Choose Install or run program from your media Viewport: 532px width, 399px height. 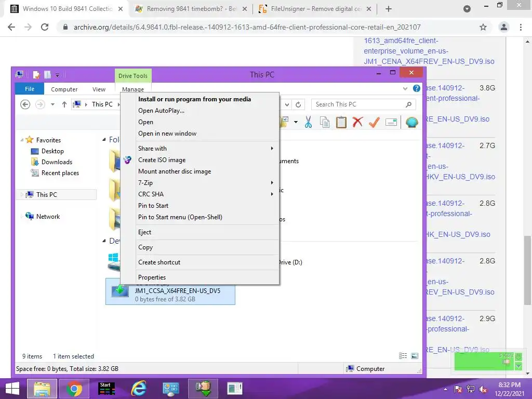click(x=194, y=99)
